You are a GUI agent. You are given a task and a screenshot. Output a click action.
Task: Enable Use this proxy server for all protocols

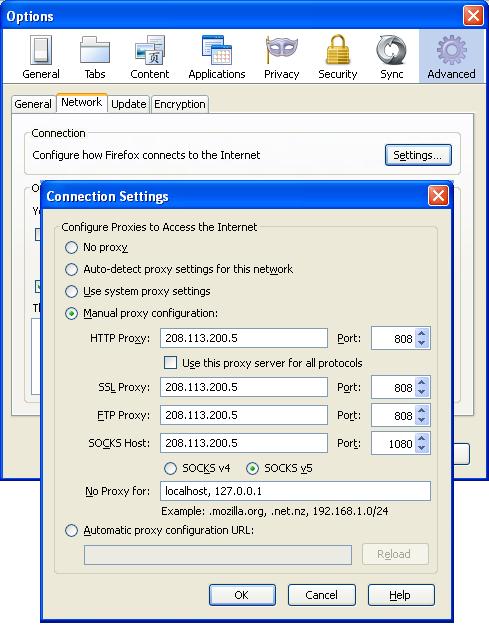pyautogui.click(x=170, y=363)
